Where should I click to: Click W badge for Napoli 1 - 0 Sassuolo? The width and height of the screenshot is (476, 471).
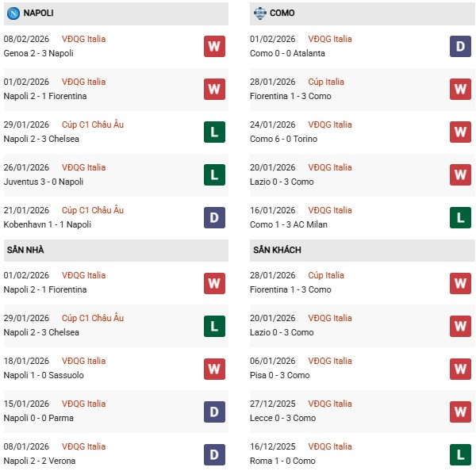click(x=214, y=368)
